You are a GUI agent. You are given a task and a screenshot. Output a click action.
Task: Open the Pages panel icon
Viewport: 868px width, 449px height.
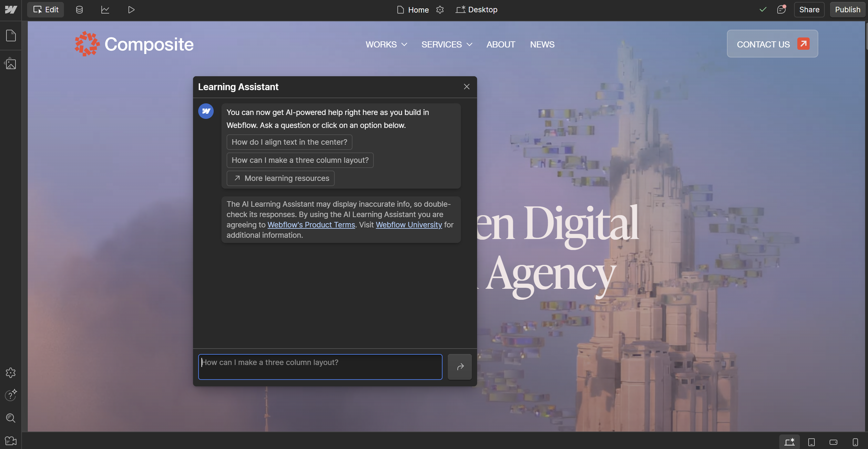tap(11, 36)
